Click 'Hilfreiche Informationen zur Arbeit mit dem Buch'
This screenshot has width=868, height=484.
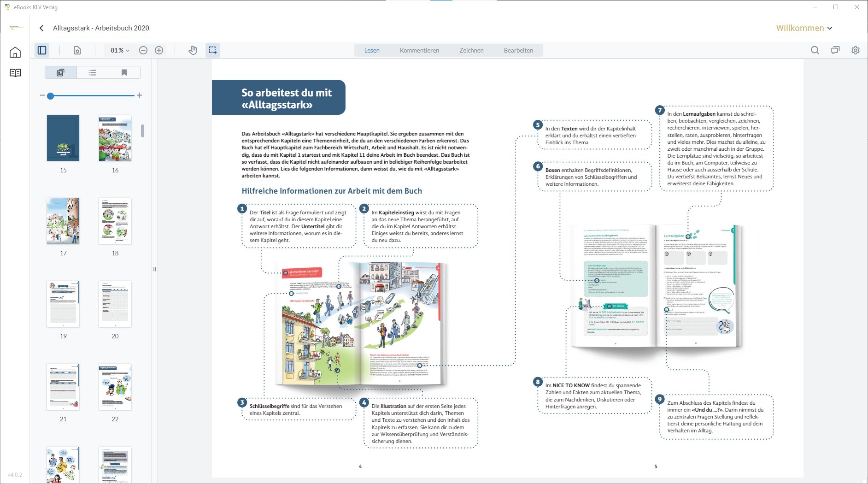(332, 191)
